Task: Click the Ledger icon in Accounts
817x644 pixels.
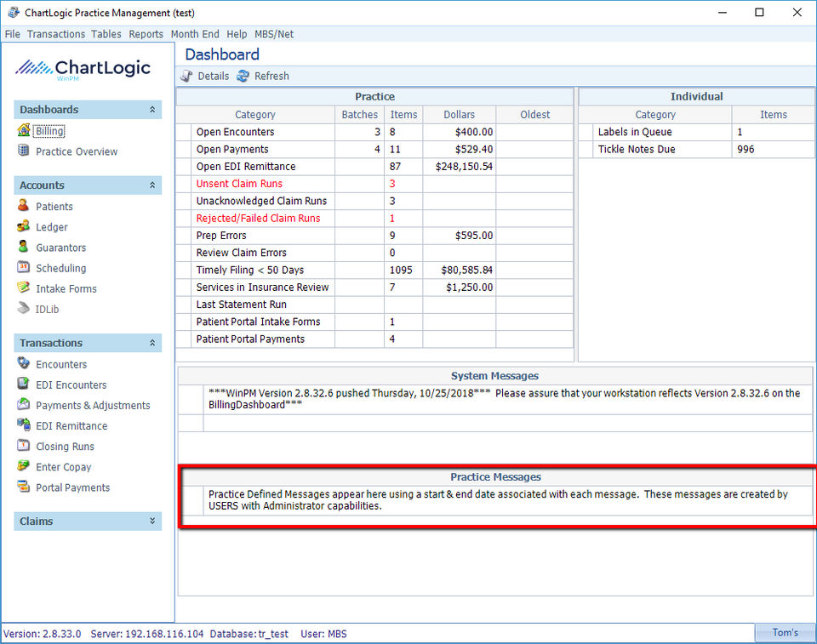Action: click(x=24, y=226)
